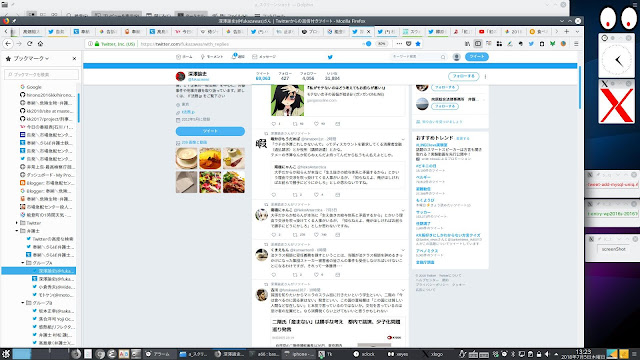This screenshot has width=640, height=360.
Task: Open Twitter メッセージ navigation item
Action: pos(264,57)
